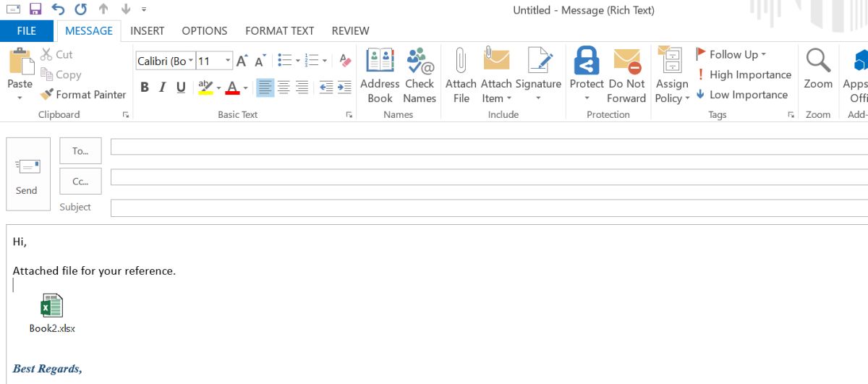The width and height of the screenshot is (868, 384).
Task: Select the Book2.xlsx attachment icon
Action: pos(52,313)
